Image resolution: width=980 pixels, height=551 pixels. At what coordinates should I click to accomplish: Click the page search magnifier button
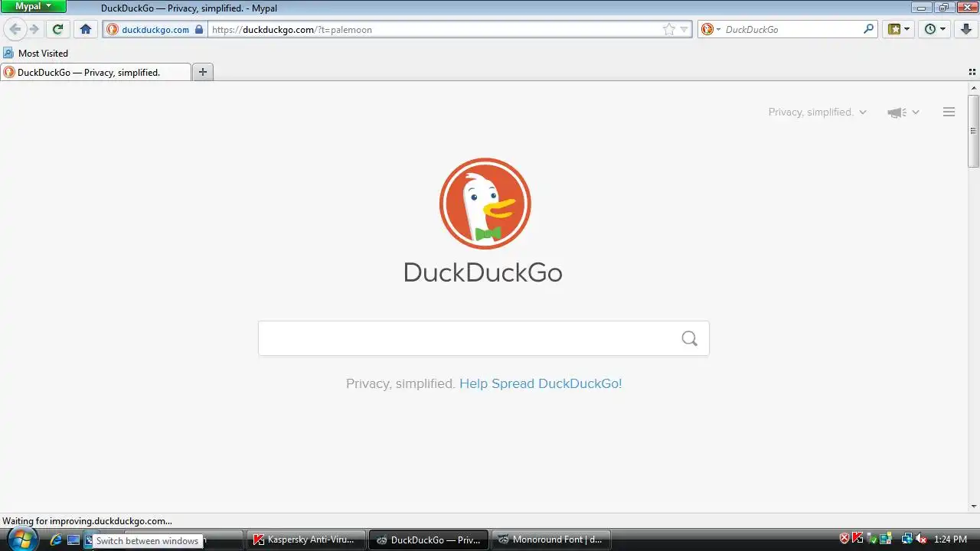point(689,338)
